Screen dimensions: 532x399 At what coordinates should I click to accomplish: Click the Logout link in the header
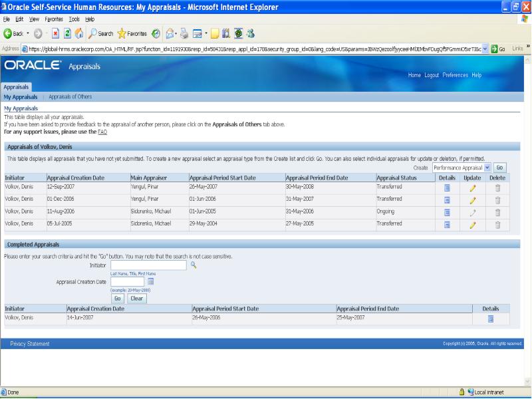[433, 75]
